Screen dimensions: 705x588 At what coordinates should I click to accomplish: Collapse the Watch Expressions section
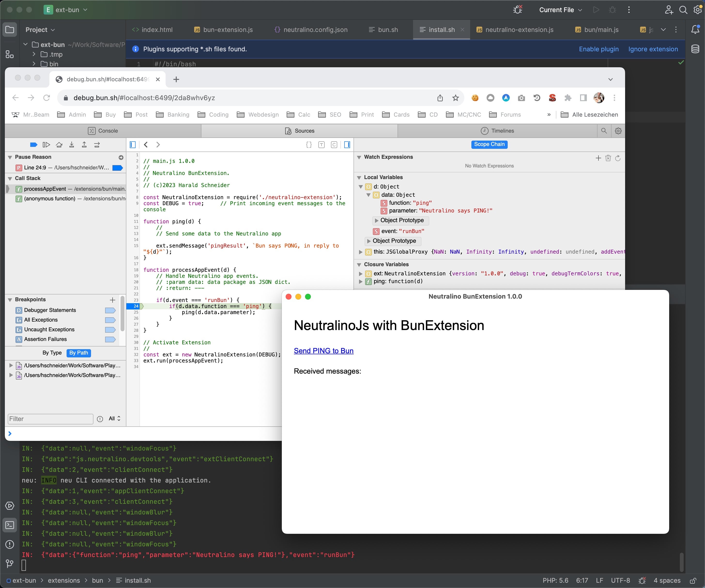pyautogui.click(x=359, y=157)
